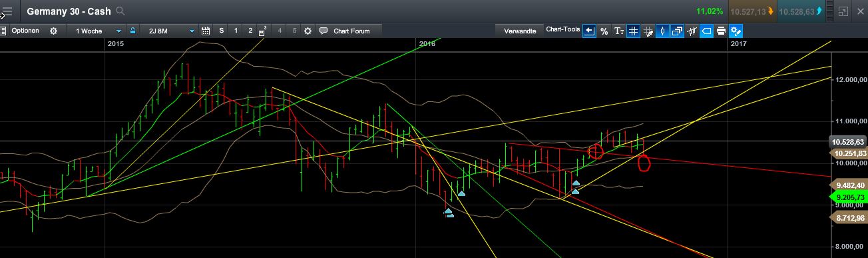Click the 10.251,83 price axis label
Viewport: 868px width, 258px height.
tap(848, 153)
